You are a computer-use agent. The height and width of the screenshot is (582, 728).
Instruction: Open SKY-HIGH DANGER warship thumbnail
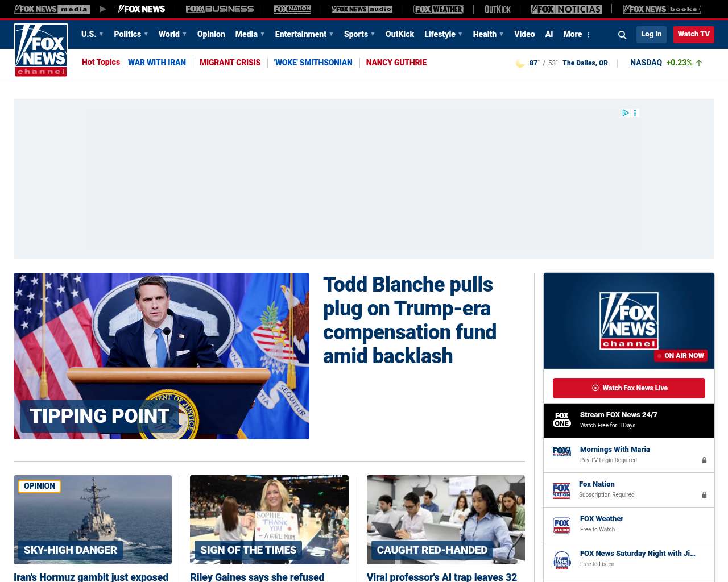(93, 519)
